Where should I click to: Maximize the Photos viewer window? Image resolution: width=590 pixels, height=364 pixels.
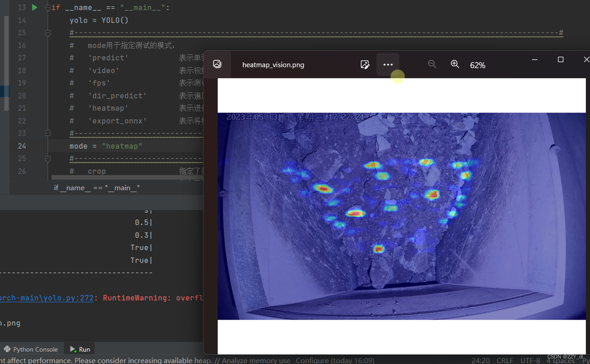pos(561,59)
